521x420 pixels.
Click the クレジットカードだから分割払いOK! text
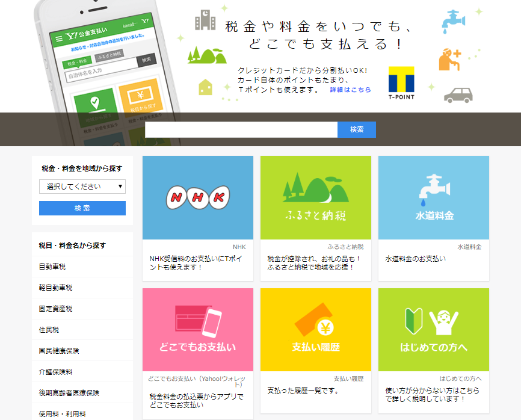point(303,70)
